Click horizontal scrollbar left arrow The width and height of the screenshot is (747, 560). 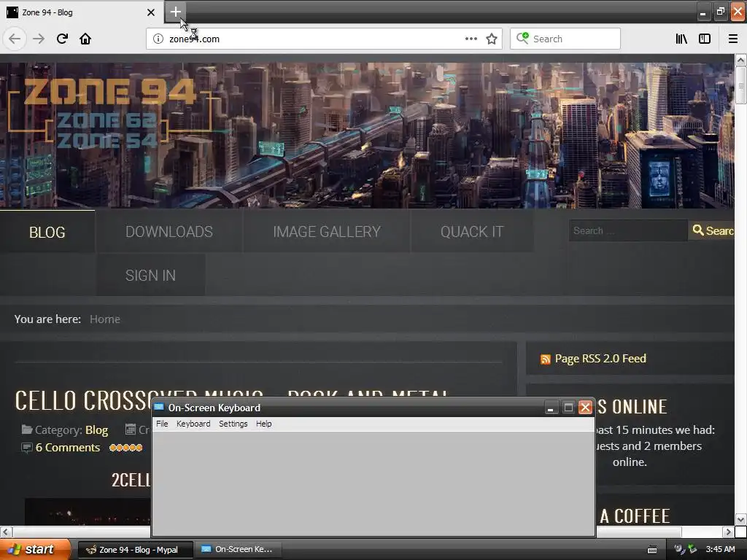click(x=6, y=532)
